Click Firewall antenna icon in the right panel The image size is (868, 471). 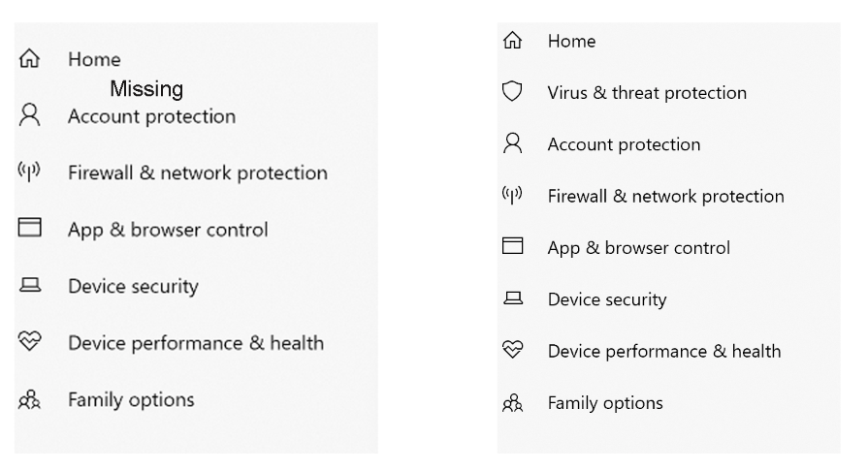coord(512,196)
